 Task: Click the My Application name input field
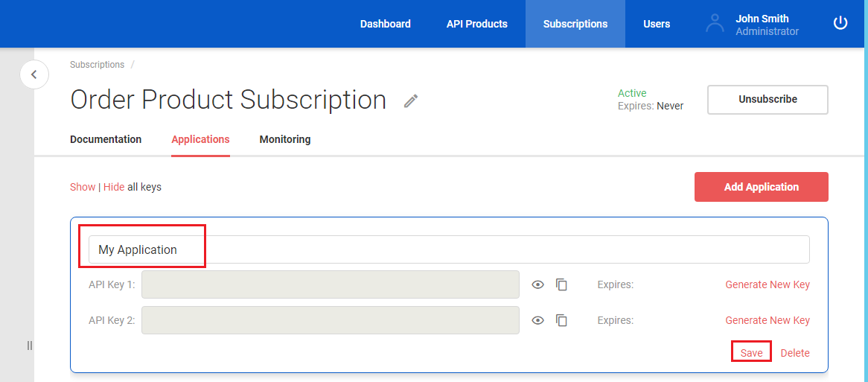pyautogui.click(x=449, y=249)
